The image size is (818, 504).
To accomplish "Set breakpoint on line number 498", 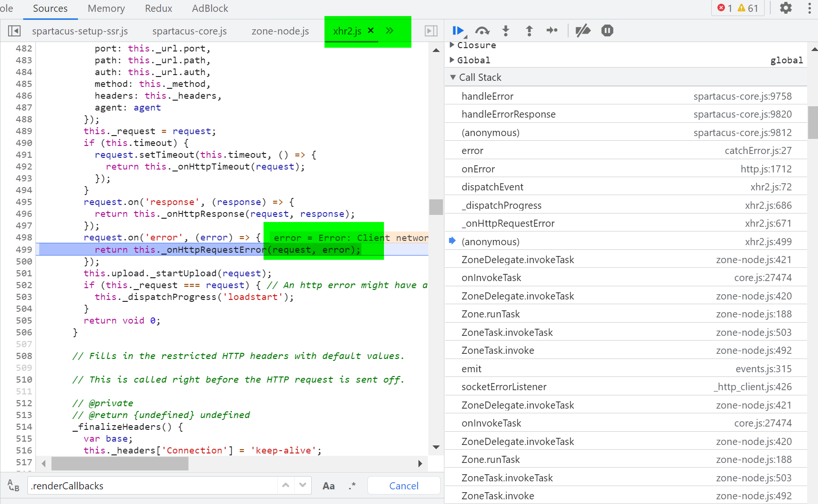I will [24, 238].
